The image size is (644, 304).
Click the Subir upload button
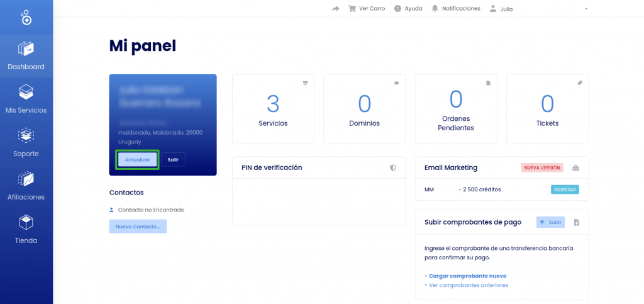[x=550, y=222]
